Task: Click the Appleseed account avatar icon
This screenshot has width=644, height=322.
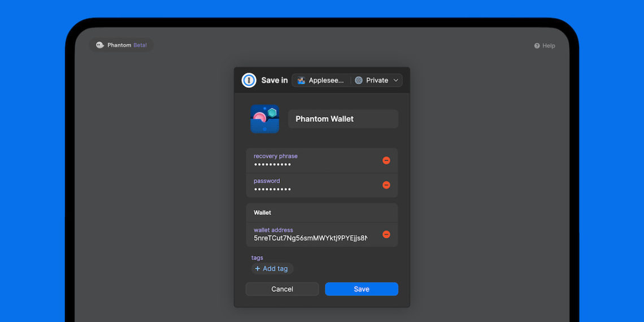Action: coord(301,80)
